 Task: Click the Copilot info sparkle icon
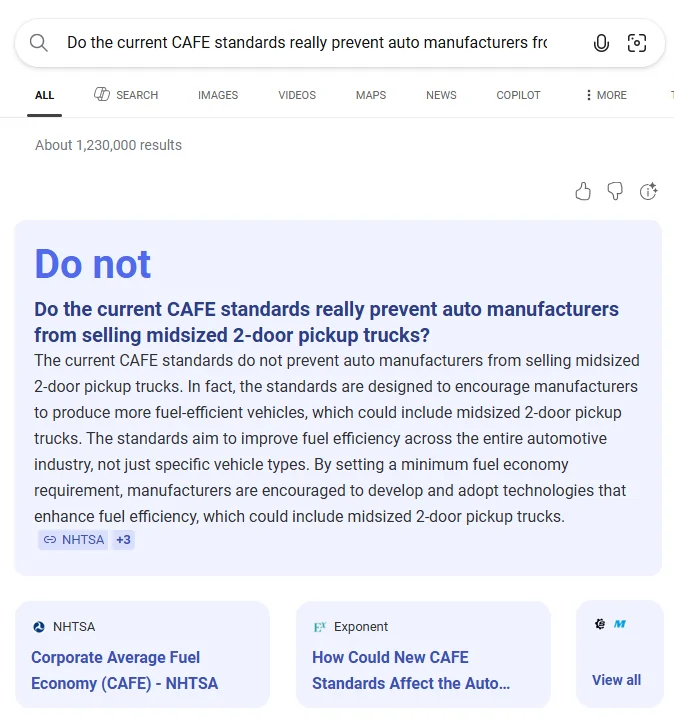click(x=648, y=191)
